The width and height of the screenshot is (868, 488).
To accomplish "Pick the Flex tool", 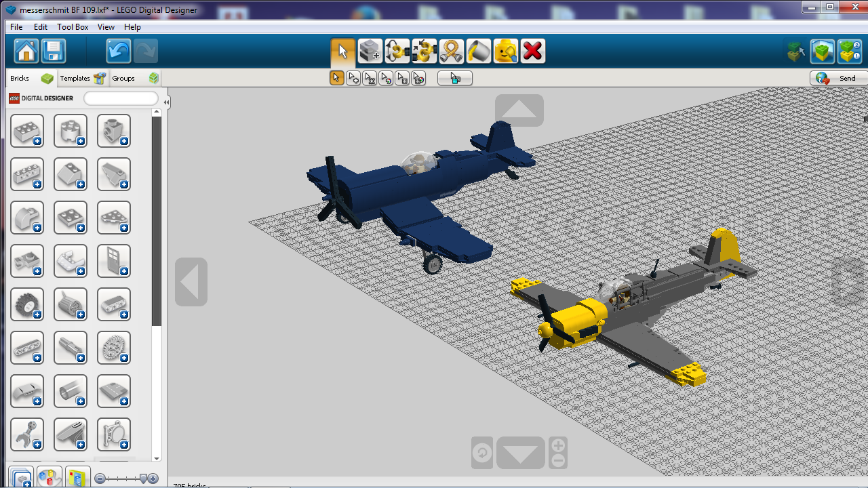I will pyautogui.click(x=451, y=52).
